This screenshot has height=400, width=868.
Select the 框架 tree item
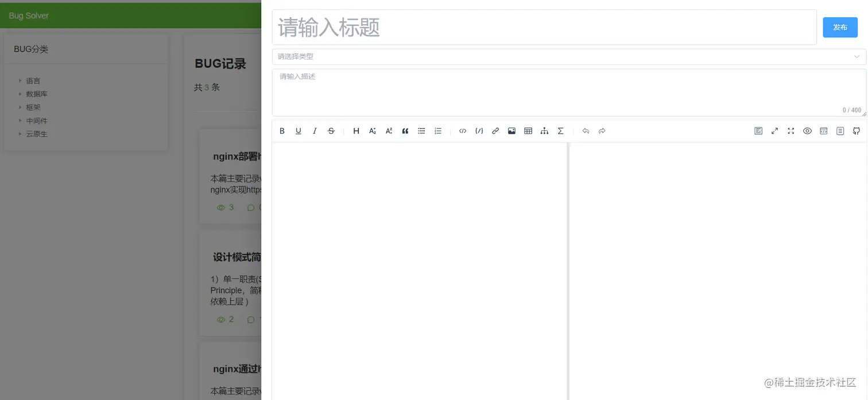33,107
